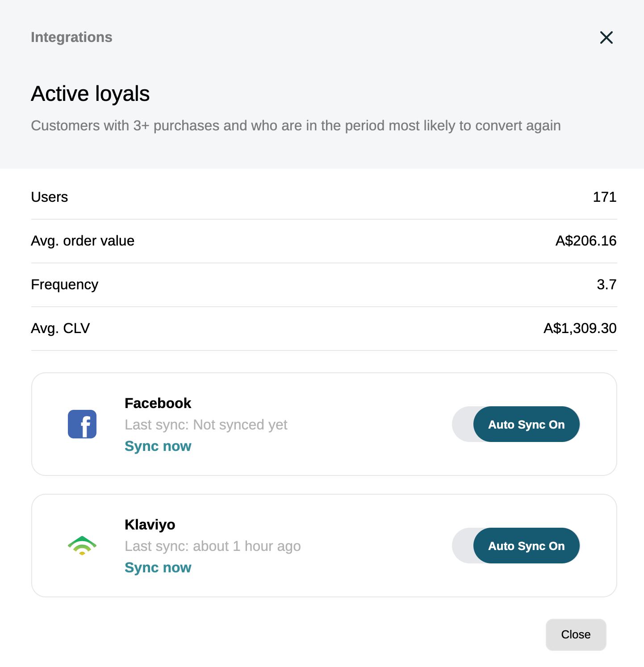Click the Avg. CLV amount A$1,309.30
Viewport: 644px width, 667px height.
click(580, 328)
